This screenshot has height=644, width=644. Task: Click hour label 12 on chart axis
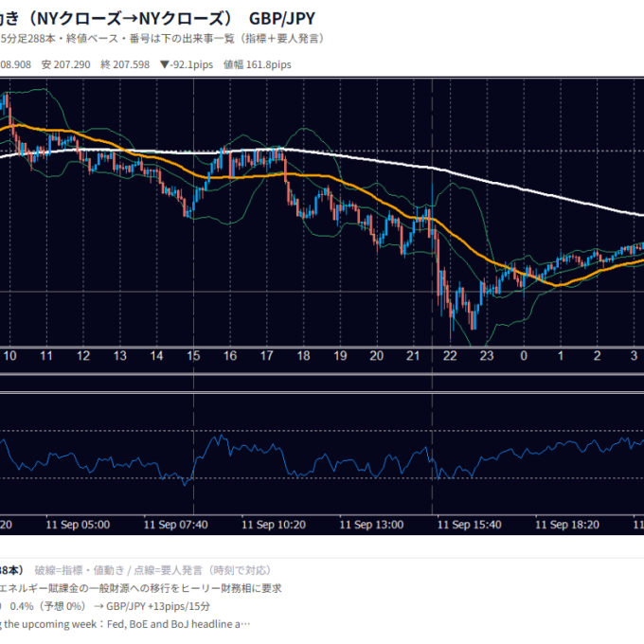pos(83,356)
